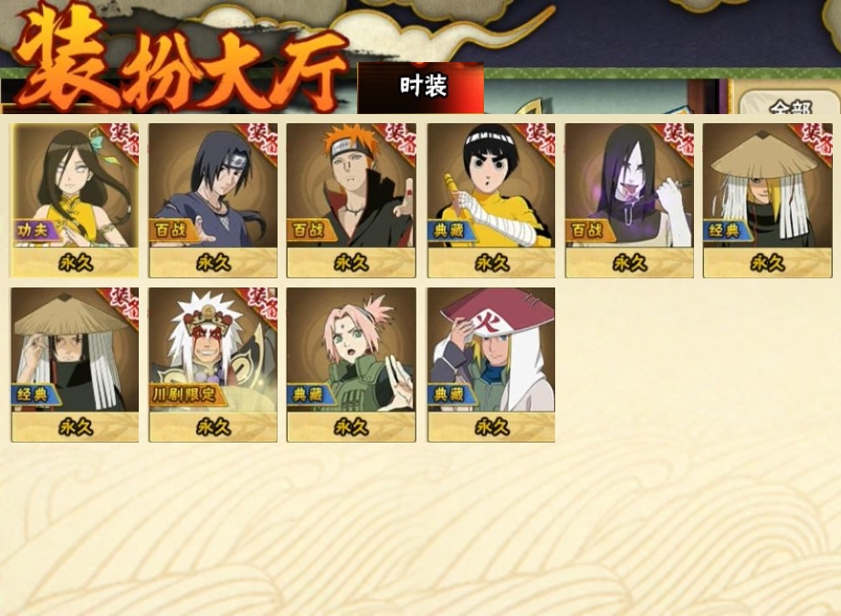841x616 pixels.
Task: Click the 川剧限定 label badge
Action: [184, 395]
